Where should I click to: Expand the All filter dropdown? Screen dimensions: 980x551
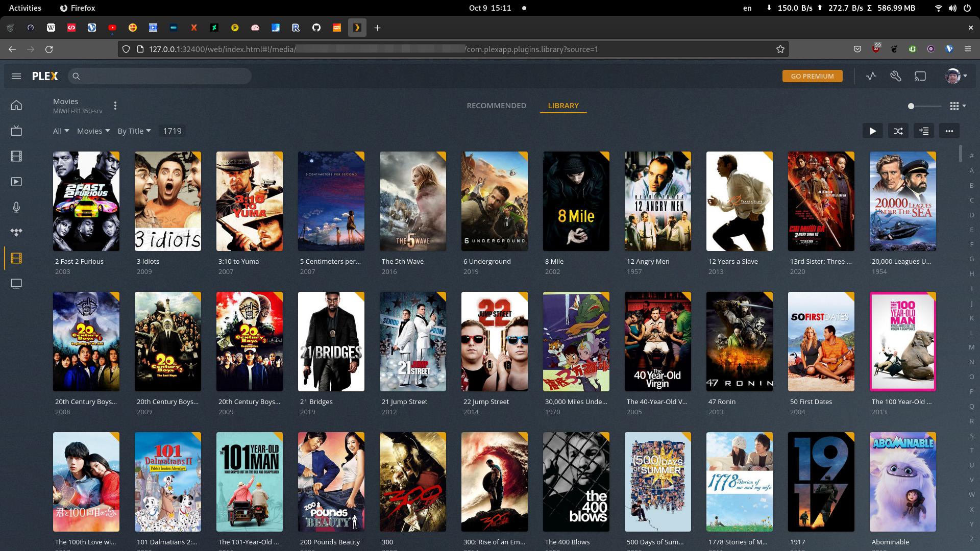tap(61, 131)
